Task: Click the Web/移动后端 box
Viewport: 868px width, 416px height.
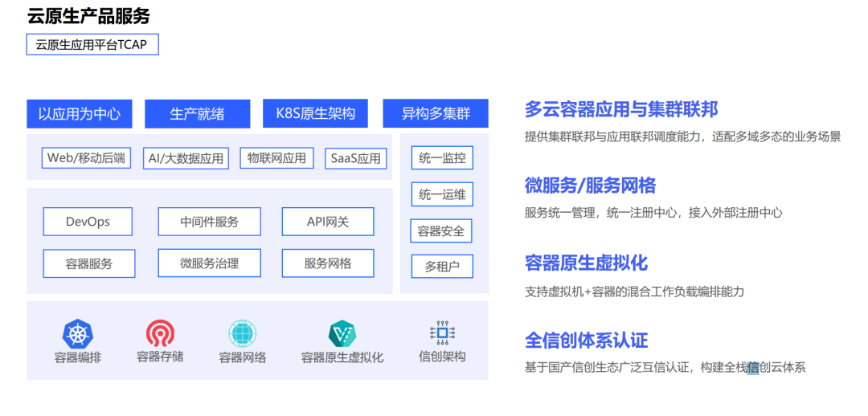Action: [x=86, y=157]
